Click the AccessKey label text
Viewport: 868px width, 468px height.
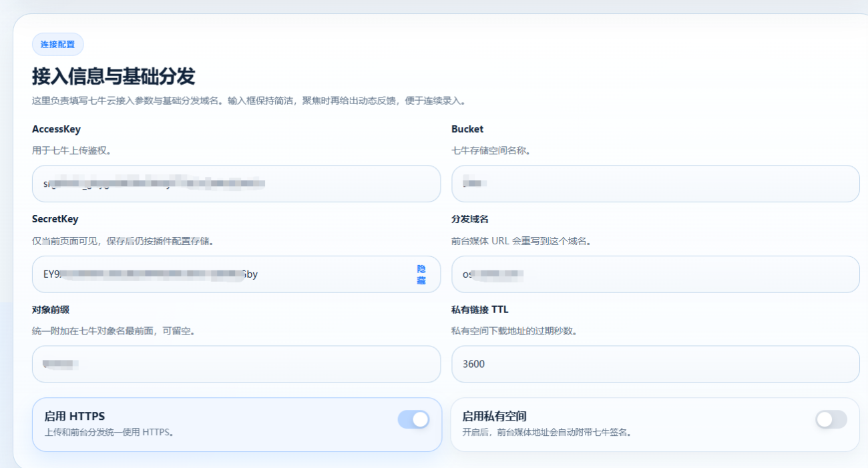tap(56, 129)
